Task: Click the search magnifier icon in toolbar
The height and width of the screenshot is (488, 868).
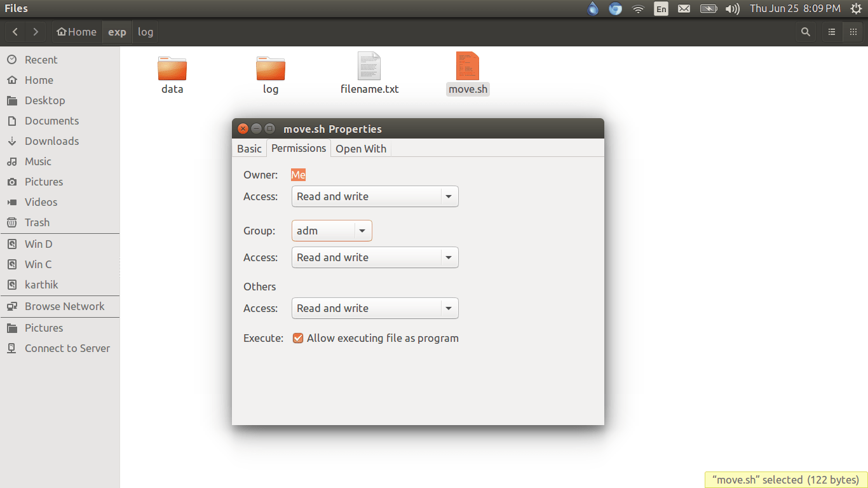Action: pos(806,32)
